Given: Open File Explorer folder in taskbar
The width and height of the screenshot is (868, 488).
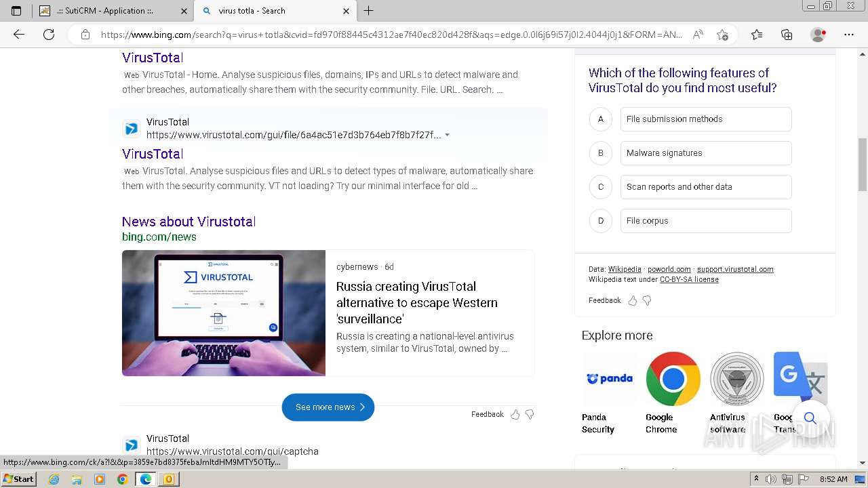Looking at the screenshot, I should 77,479.
